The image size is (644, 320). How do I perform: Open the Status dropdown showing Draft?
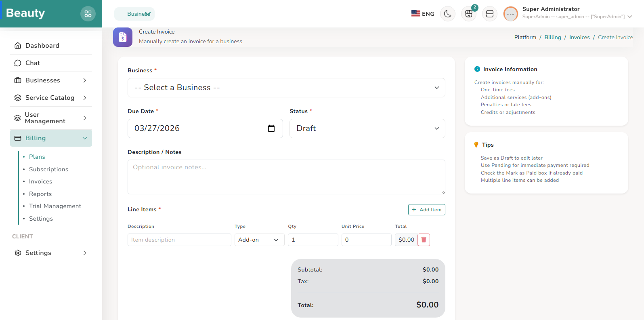point(367,128)
